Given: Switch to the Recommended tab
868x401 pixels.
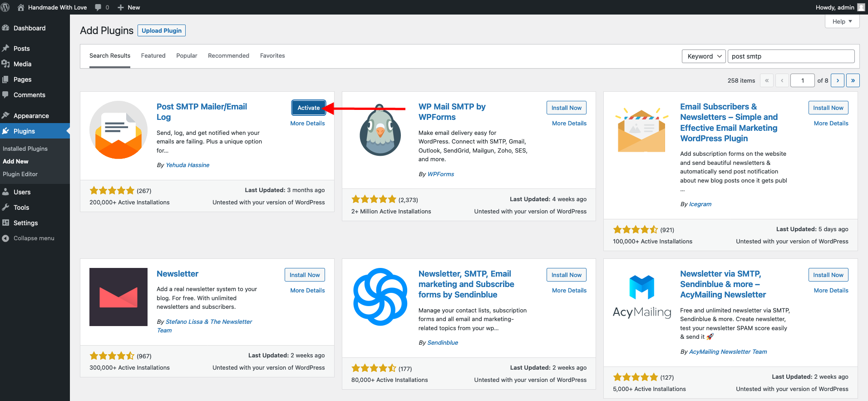Looking at the screenshot, I should tap(229, 56).
